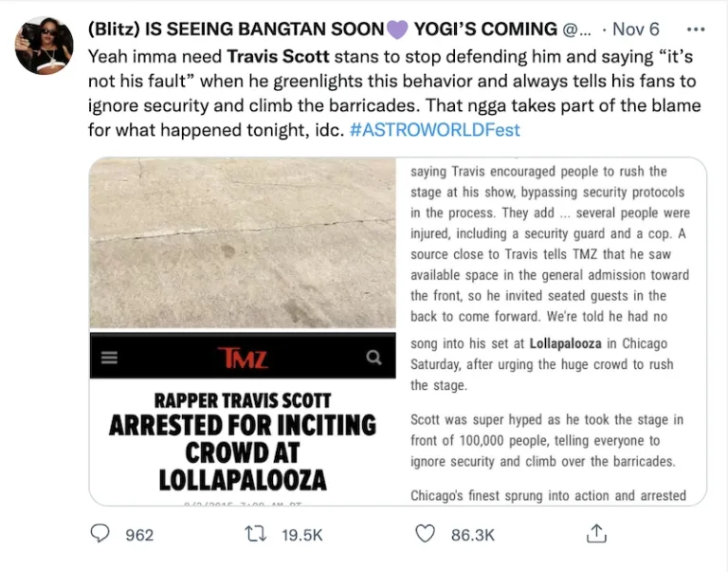Open the author's profile avatar
Screen dimensions: 728x572
click(x=44, y=46)
